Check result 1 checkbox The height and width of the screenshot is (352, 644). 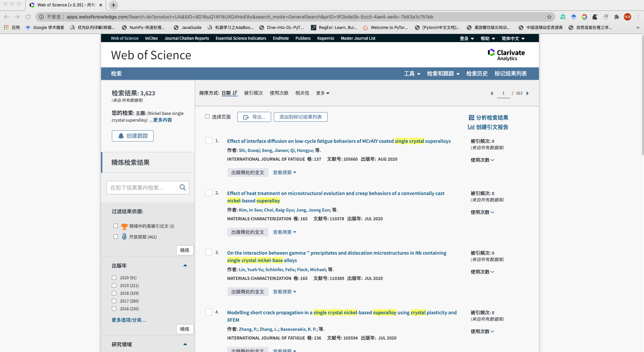tap(209, 140)
